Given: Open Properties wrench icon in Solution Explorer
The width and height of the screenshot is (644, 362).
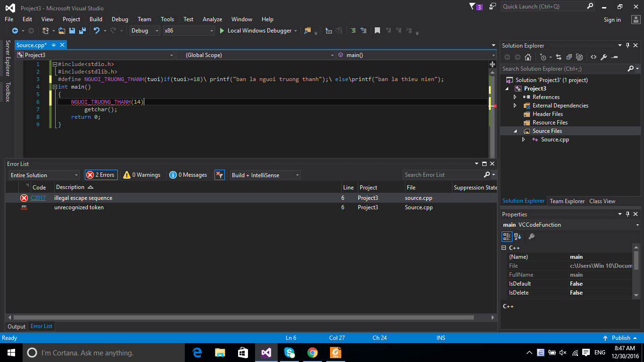Looking at the screenshot, I should pos(603,57).
